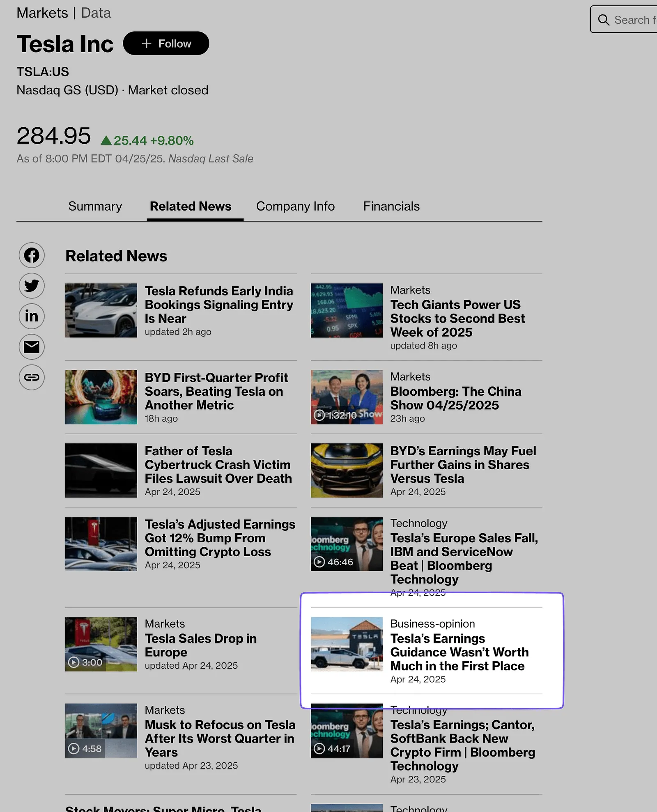Share page via LinkedIn icon
The height and width of the screenshot is (812, 657).
point(32,316)
